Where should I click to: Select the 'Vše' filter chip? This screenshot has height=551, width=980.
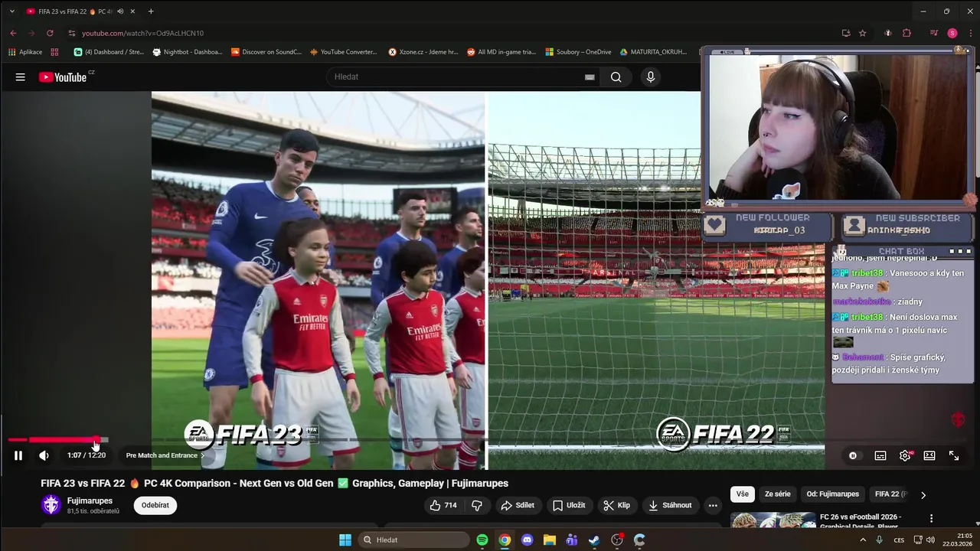point(743,494)
